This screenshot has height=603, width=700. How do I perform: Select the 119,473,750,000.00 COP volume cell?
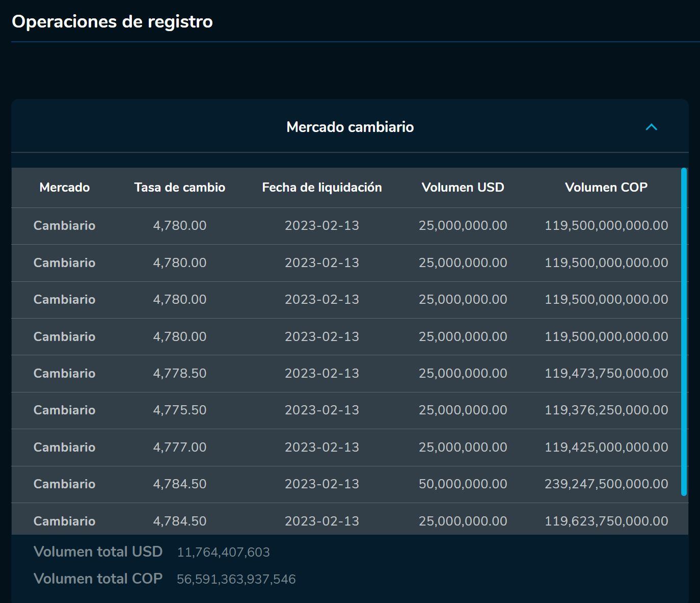[x=606, y=374]
